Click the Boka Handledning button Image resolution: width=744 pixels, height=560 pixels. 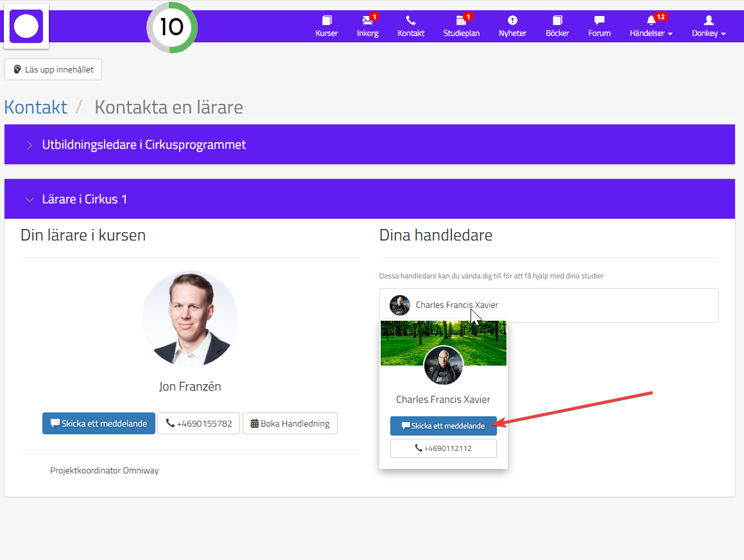click(290, 423)
